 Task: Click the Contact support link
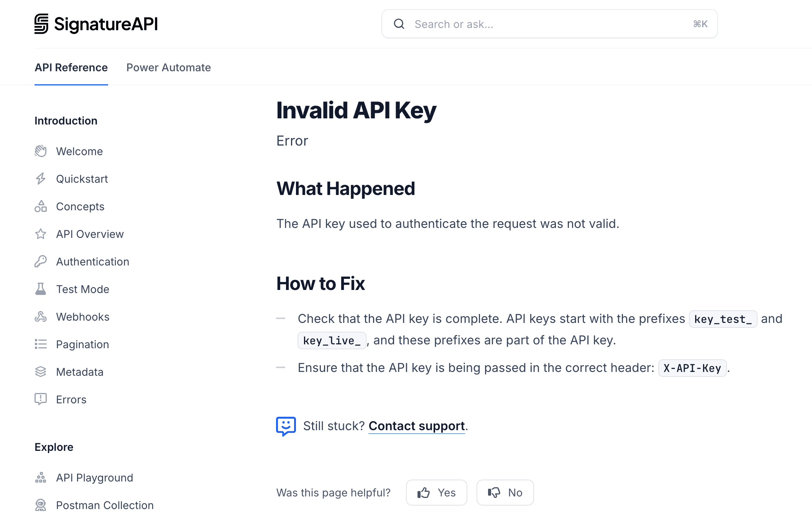(x=416, y=425)
